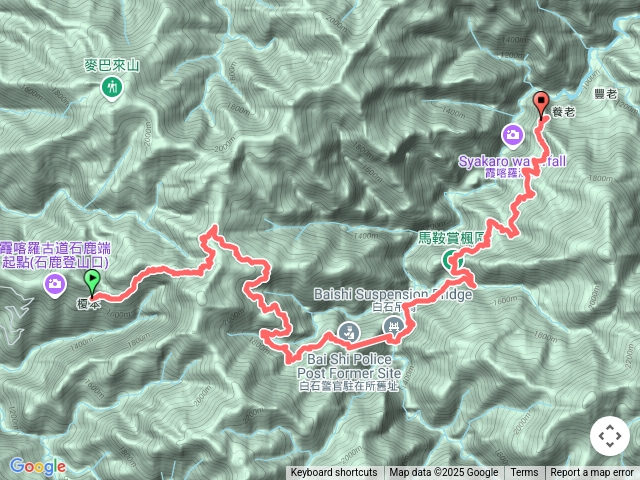Open the Terms link
640x480 pixels.
click(x=524, y=473)
